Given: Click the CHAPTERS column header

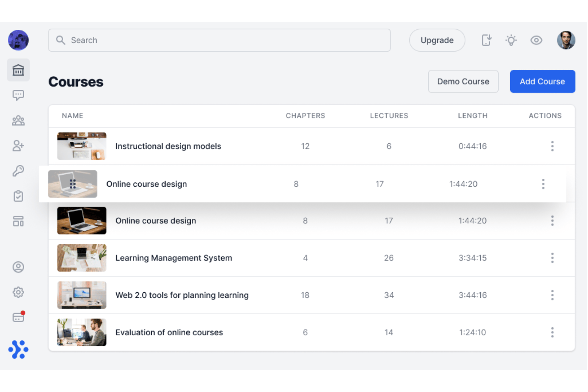Looking at the screenshot, I should coord(306,116).
